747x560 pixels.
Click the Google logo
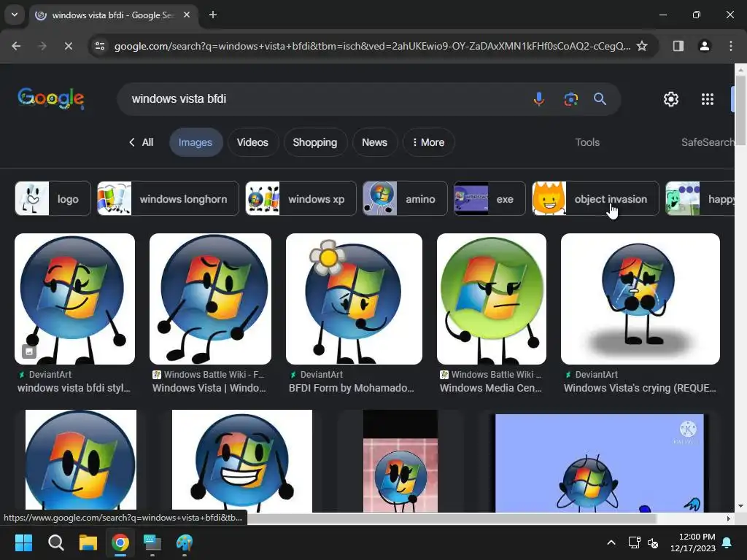tap(51, 98)
